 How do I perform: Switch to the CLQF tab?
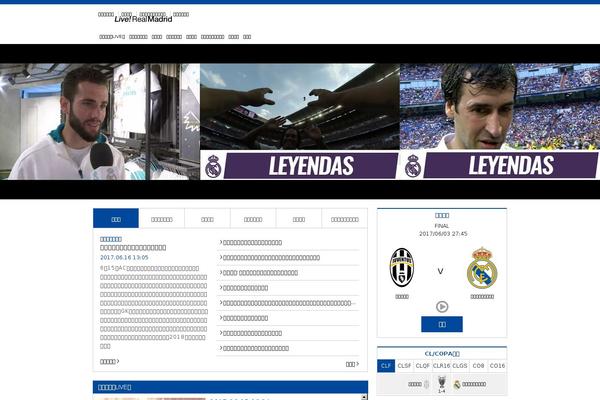[x=423, y=366]
